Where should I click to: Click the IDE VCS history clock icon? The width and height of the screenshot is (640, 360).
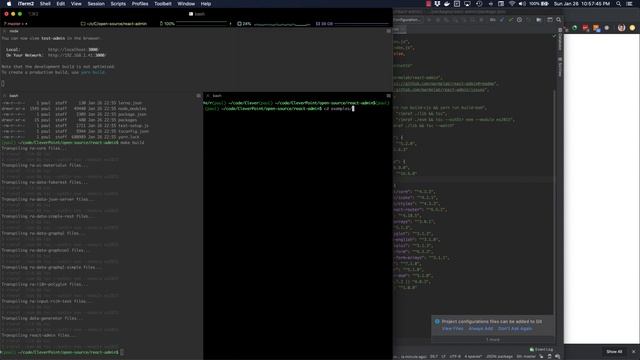click(519, 20)
